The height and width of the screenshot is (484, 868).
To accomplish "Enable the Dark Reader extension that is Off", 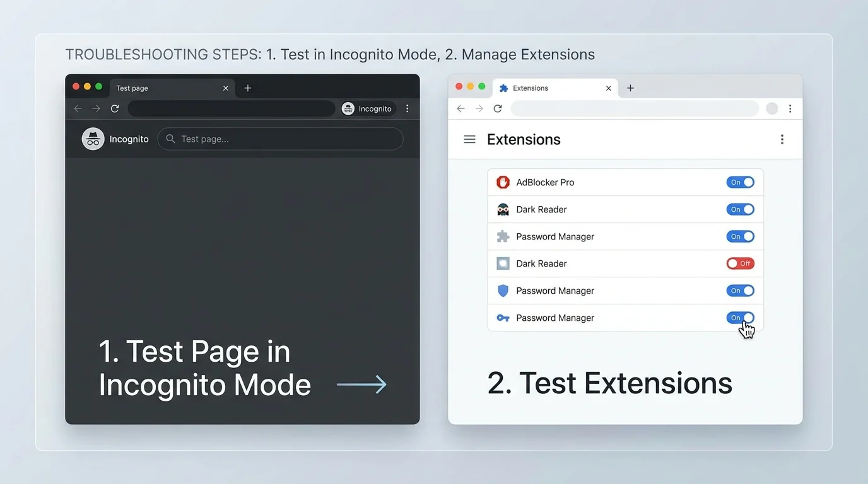I will point(741,263).
